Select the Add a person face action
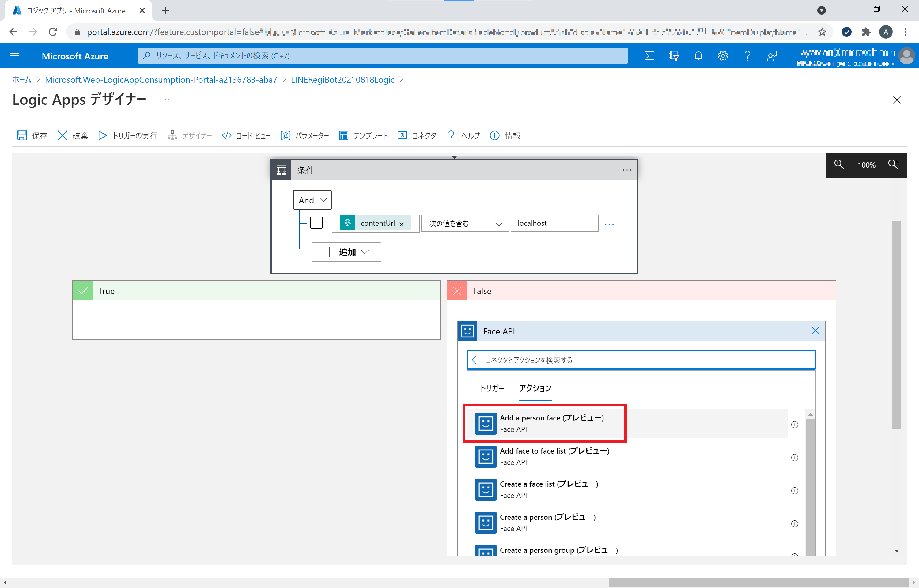 [x=552, y=423]
